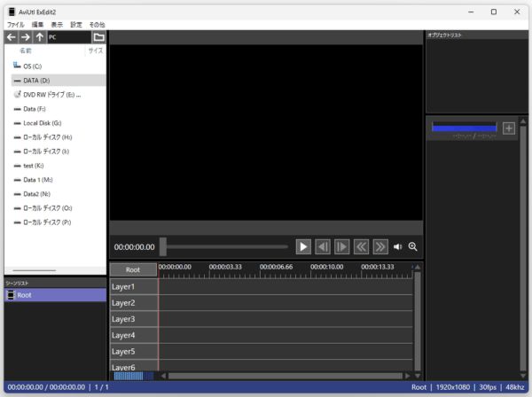The width and height of the screenshot is (532, 397).
Task: Select the ローカル ディスク (O:) drive
Action: pyautogui.click(x=59, y=208)
